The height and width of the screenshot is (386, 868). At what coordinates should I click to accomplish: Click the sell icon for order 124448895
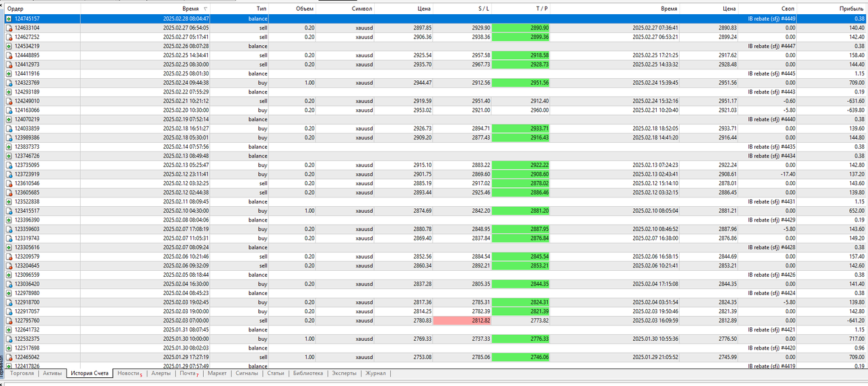9,55
